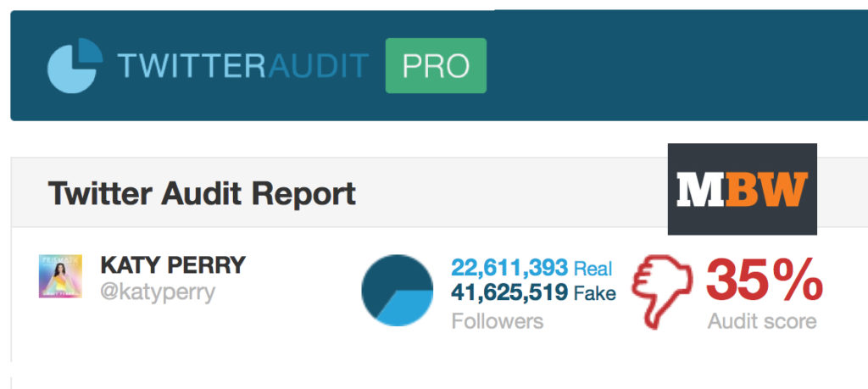This screenshot has height=389, width=868.
Task: Click the red 35% score value
Action: (x=764, y=279)
